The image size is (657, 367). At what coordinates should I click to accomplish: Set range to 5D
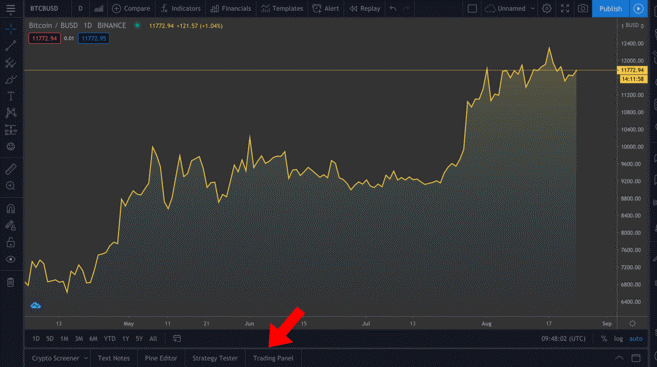(x=50, y=339)
